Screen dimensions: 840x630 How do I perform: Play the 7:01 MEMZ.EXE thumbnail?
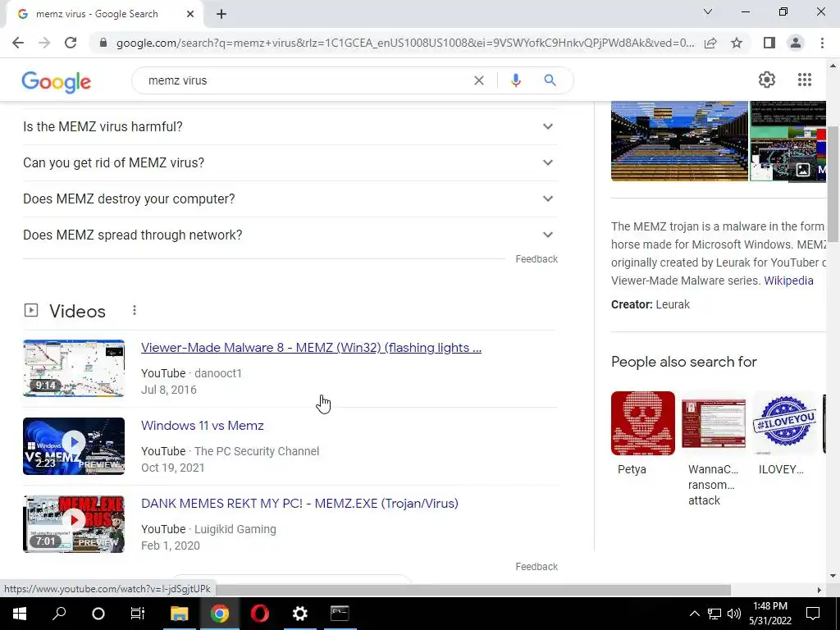tap(74, 524)
